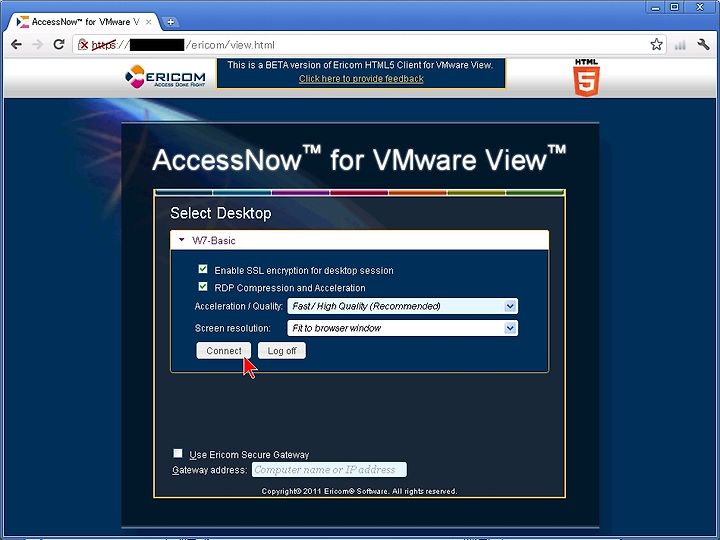Minimize the browser window
The height and width of the screenshot is (540, 720).
click(x=655, y=7)
